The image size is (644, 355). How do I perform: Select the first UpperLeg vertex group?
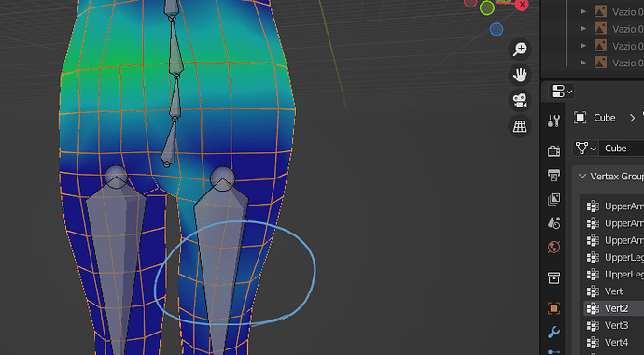click(x=614, y=257)
